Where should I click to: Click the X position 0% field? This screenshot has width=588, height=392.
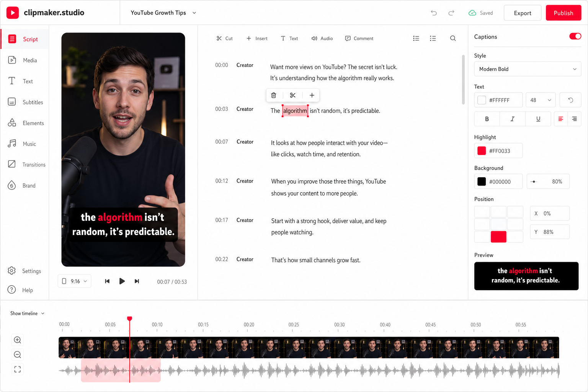point(549,213)
